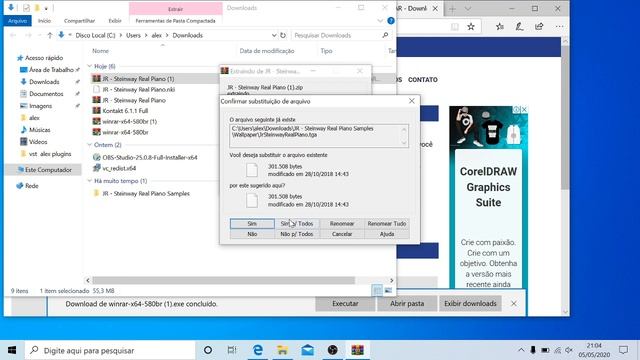Add page to favorites star in Edge
This screenshot has width=640, height=360.
pyautogui.click(x=471, y=27)
